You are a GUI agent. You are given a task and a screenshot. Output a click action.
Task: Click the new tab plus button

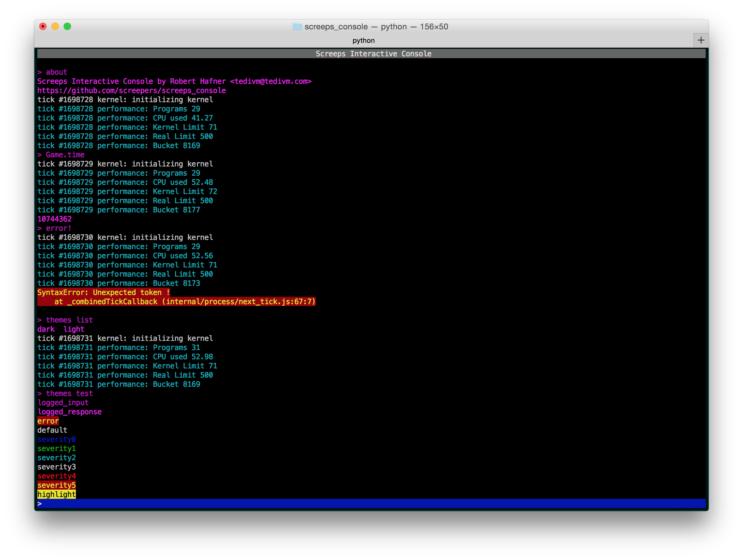click(x=701, y=40)
